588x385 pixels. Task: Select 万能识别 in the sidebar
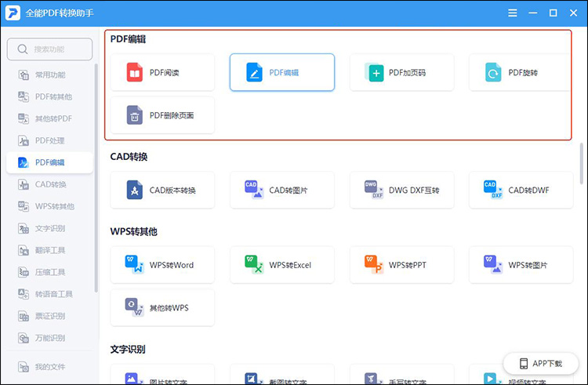(49, 338)
